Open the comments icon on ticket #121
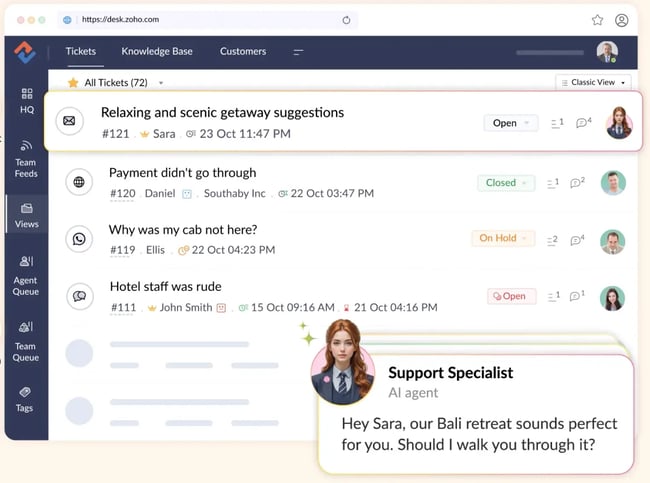 (x=583, y=122)
